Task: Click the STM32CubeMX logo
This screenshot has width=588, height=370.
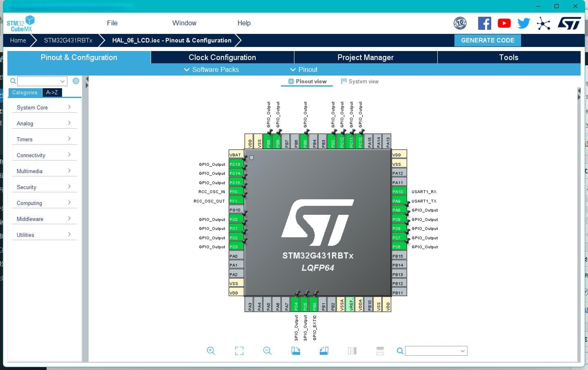Action: pos(20,24)
